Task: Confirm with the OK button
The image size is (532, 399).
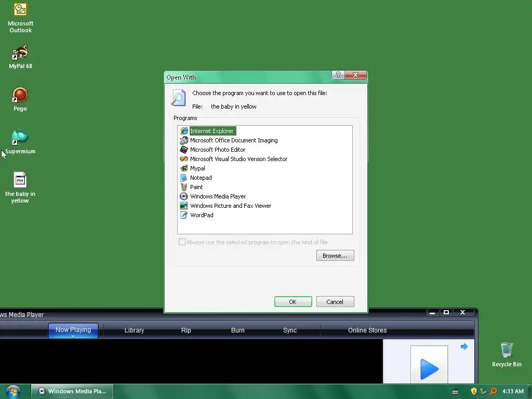Action: point(293,302)
